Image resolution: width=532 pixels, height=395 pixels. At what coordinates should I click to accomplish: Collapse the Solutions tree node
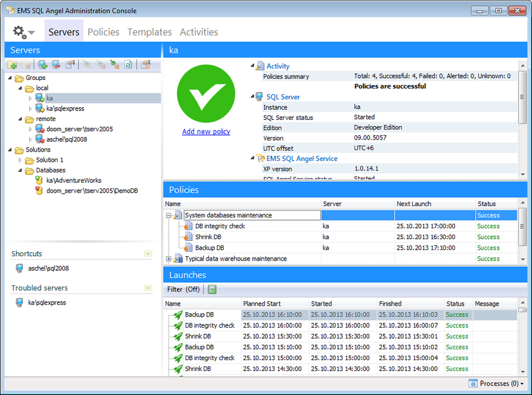click(10, 150)
